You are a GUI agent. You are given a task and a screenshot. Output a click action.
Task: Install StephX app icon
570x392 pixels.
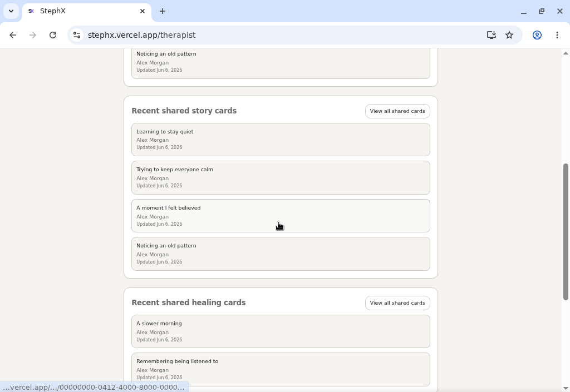(x=491, y=35)
